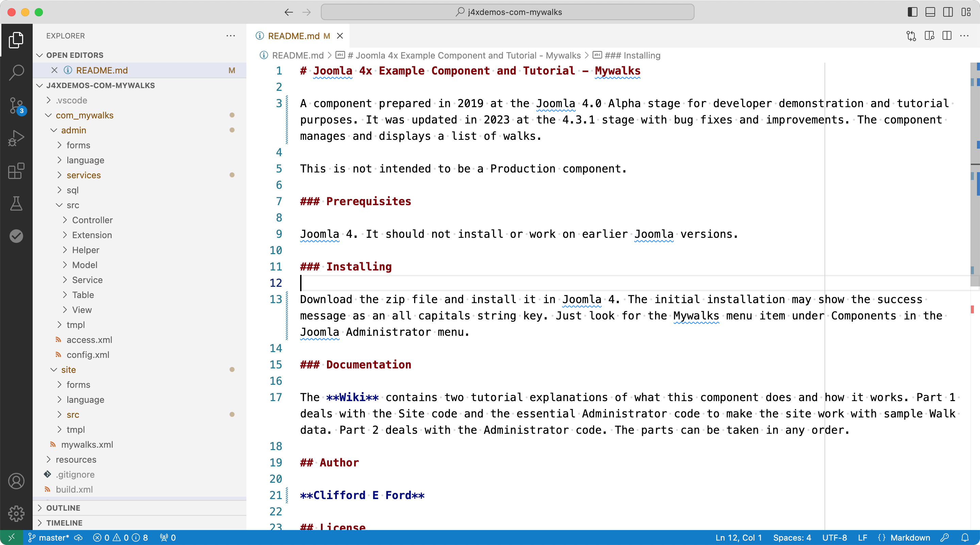Open the Manage gear icon

pyautogui.click(x=16, y=514)
